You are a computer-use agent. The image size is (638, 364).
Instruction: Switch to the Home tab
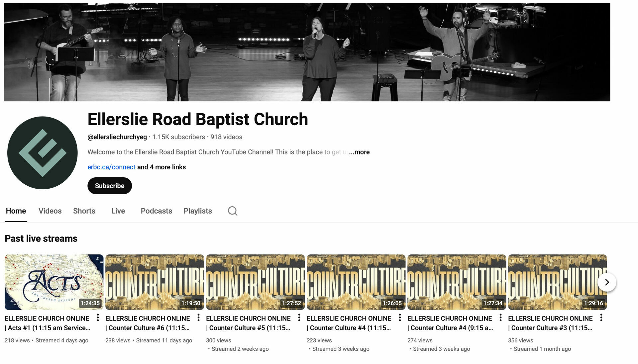click(16, 211)
